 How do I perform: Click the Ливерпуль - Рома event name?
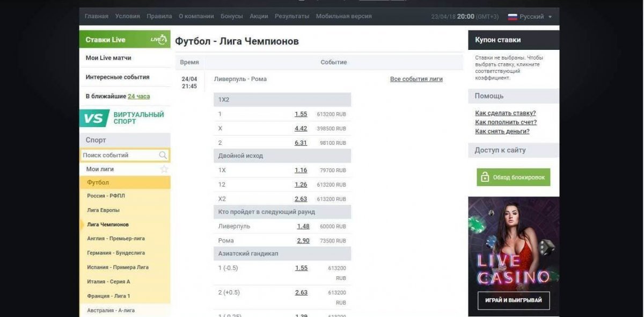[x=240, y=79]
